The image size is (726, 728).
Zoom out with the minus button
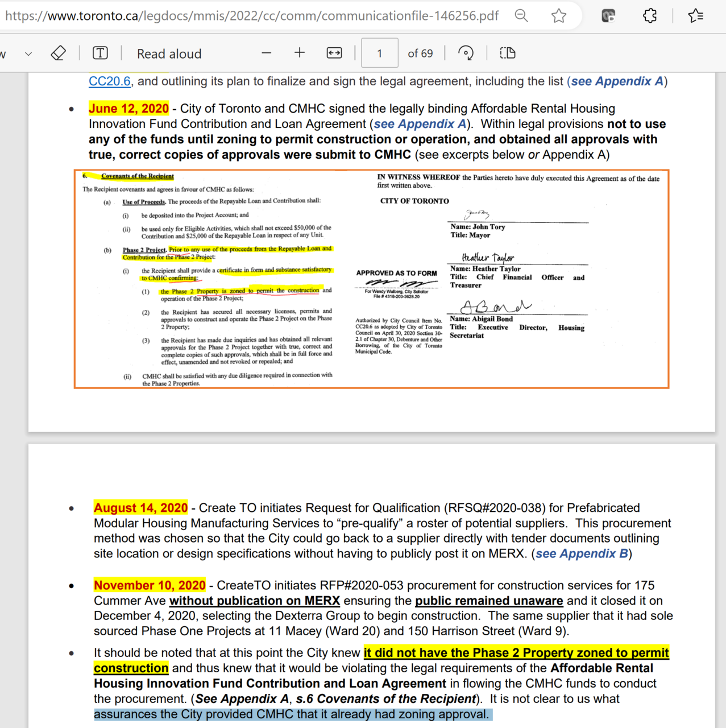click(x=266, y=53)
